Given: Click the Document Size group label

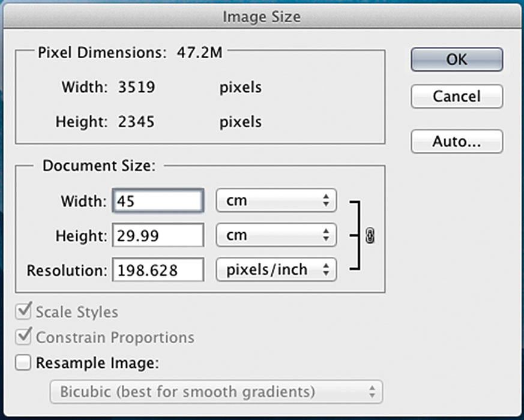Looking at the screenshot, I should pyautogui.click(x=99, y=166).
